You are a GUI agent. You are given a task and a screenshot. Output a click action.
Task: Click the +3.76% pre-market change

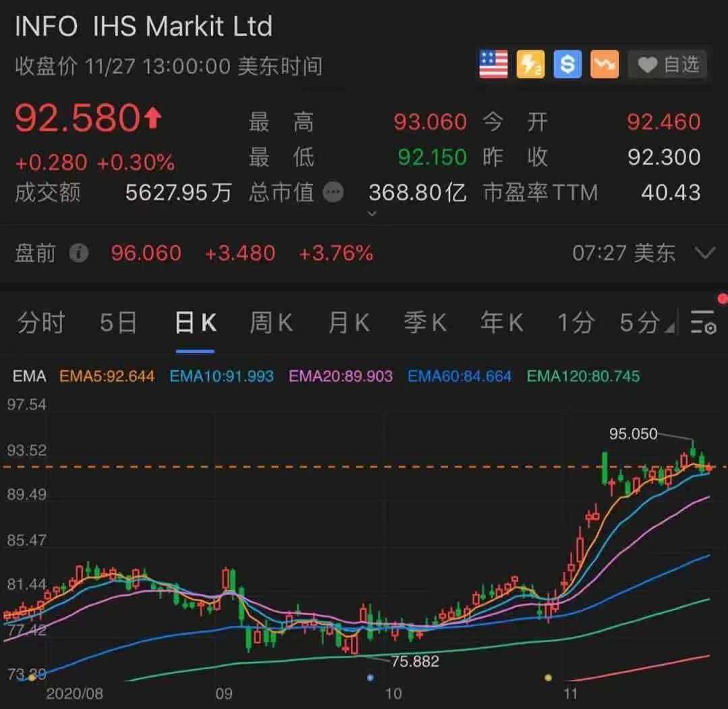click(x=336, y=254)
